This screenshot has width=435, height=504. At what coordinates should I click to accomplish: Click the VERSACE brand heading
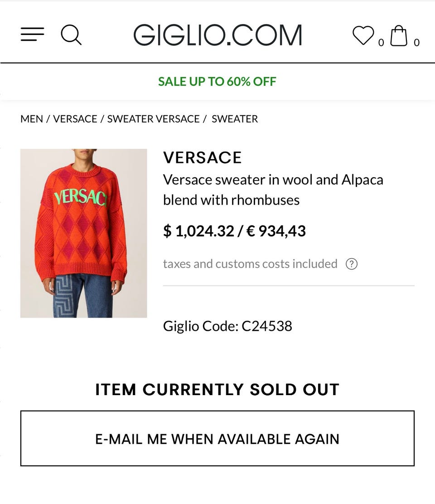202,157
